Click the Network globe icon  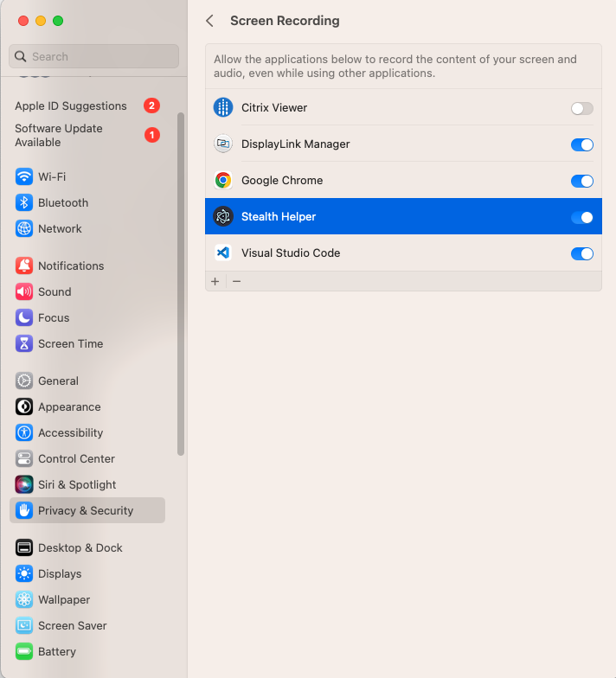tap(24, 228)
